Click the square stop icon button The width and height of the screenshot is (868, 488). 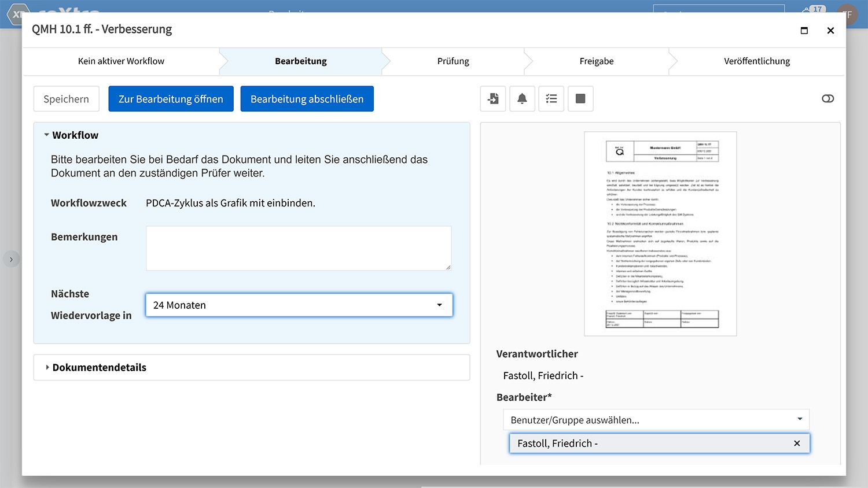(580, 99)
